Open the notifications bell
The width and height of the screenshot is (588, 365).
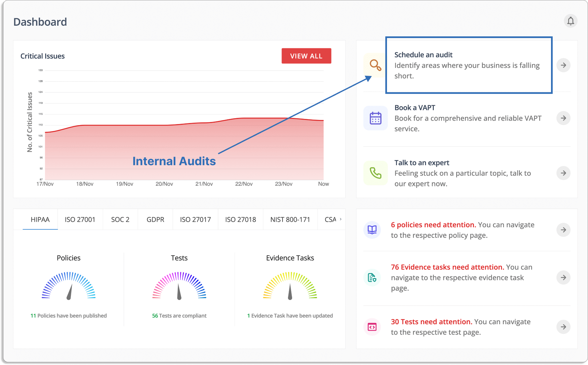(x=571, y=21)
